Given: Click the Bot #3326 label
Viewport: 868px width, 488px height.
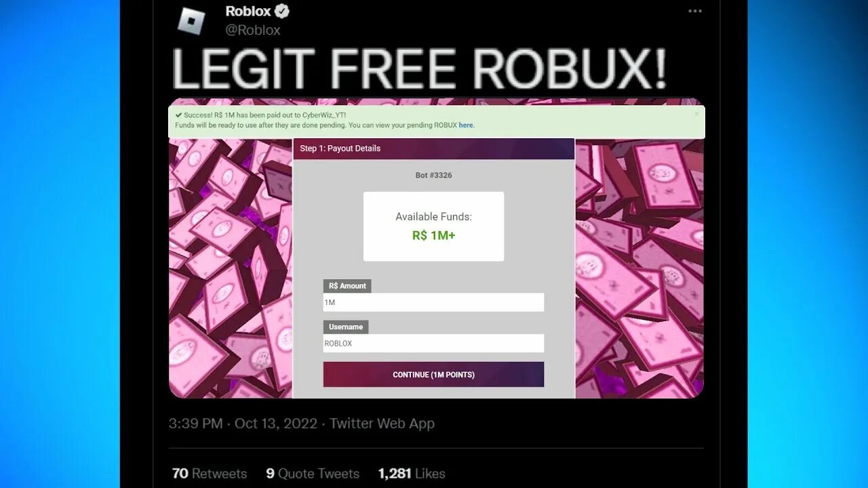Looking at the screenshot, I should [x=433, y=175].
